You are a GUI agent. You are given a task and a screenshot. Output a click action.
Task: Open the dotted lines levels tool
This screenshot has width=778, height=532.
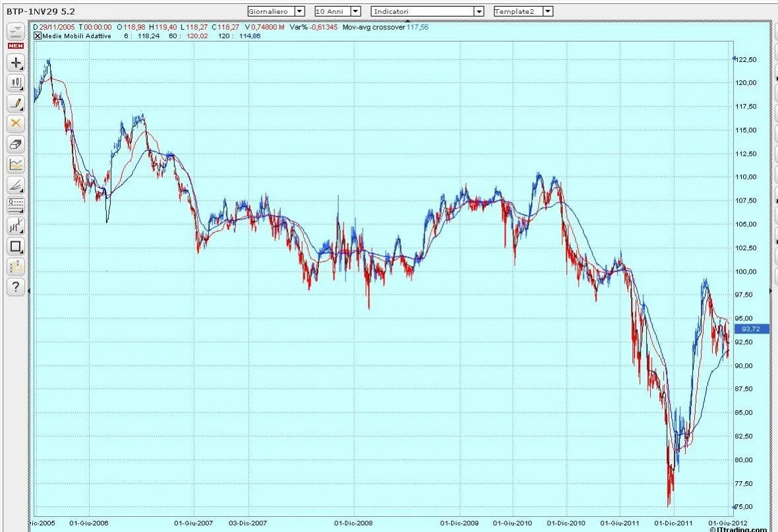tap(15, 205)
